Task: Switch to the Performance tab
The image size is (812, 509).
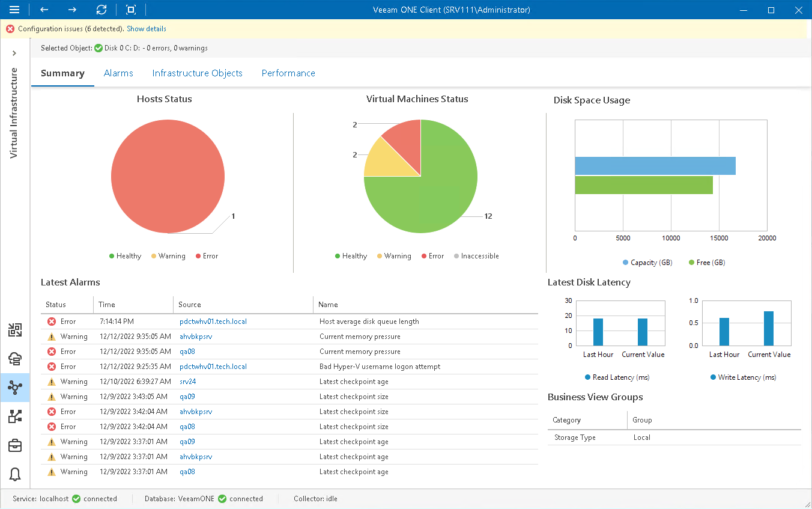Action: coord(288,73)
